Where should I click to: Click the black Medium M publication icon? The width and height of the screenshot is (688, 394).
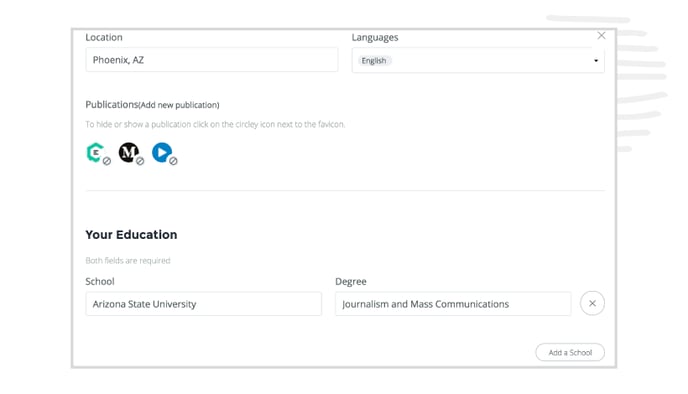pyautogui.click(x=129, y=153)
